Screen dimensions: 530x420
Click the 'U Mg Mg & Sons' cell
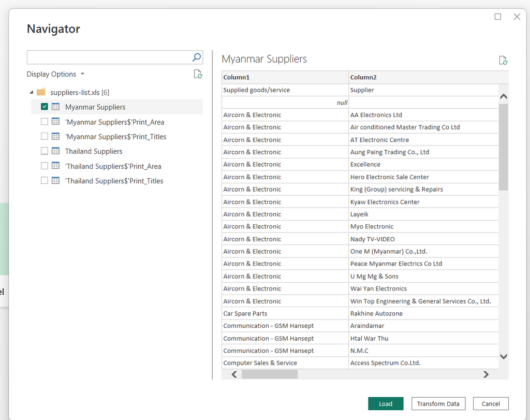423,276
